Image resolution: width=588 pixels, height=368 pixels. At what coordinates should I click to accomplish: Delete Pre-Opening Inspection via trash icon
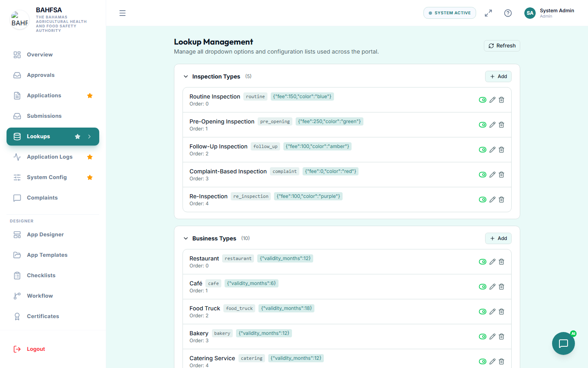[501, 125]
